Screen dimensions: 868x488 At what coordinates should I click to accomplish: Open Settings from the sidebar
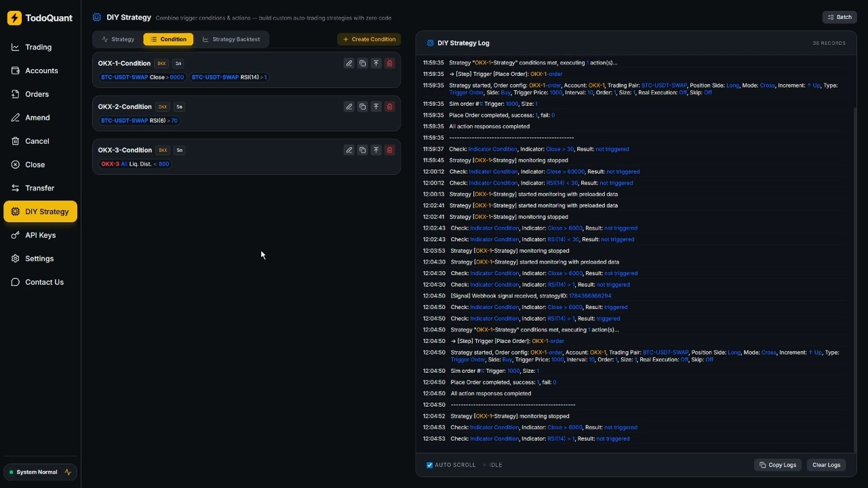[40, 259]
